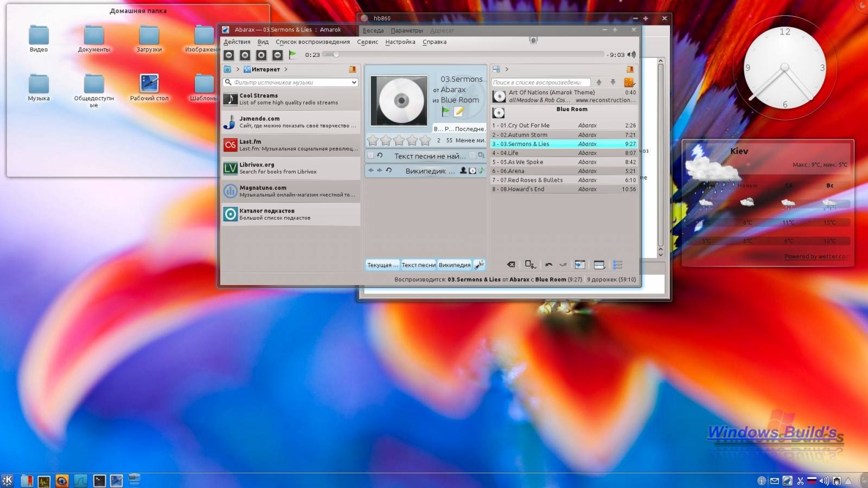Click the queue list icon in playlist toolbar
The height and width of the screenshot is (488, 868).
point(618,265)
